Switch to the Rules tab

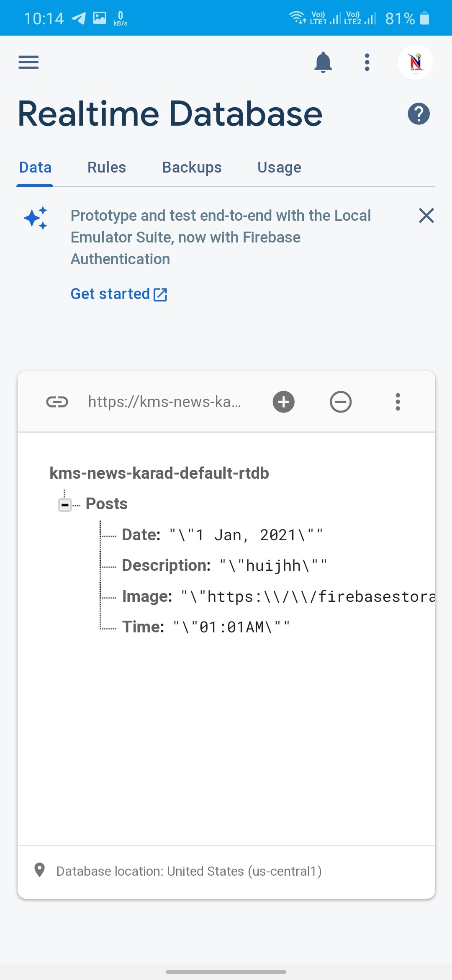click(x=107, y=168)
